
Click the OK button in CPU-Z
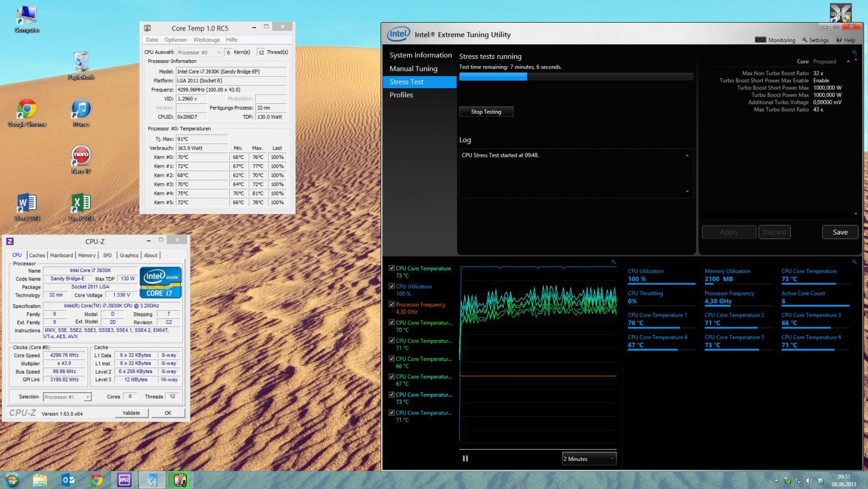pos(168,413)
